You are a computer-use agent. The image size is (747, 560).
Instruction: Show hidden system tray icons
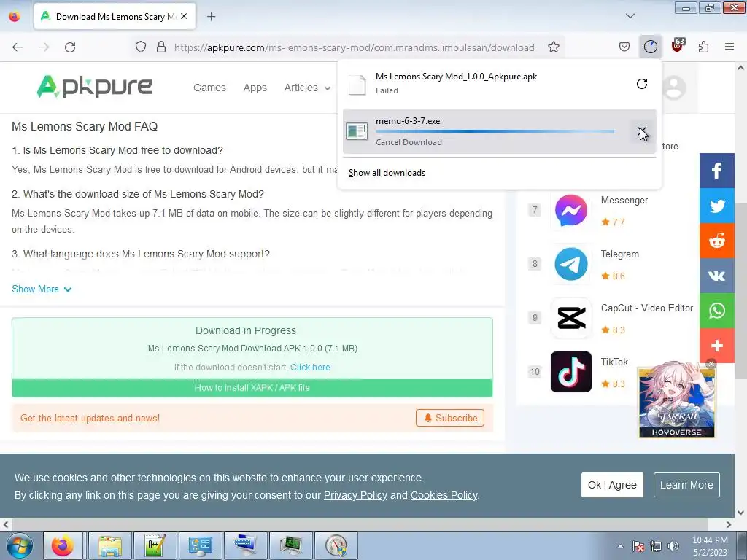pyautogui.click(x=620, y=546)
